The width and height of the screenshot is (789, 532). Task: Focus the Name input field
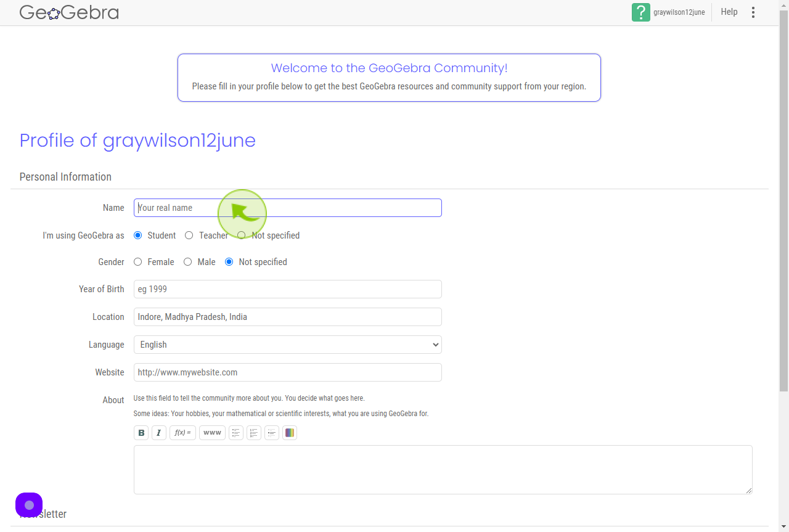[x=288, y=208]
